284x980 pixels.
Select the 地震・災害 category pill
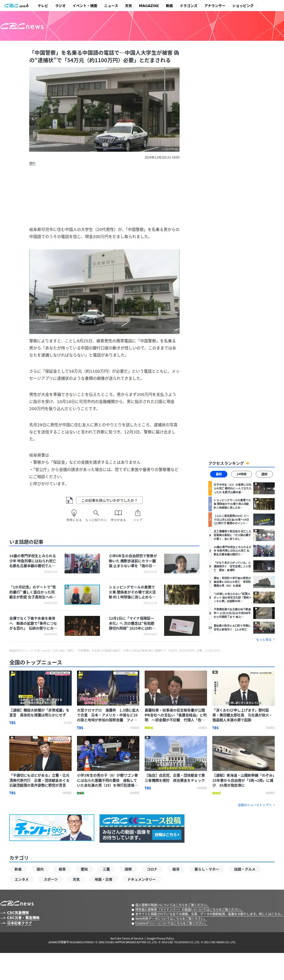104,880
